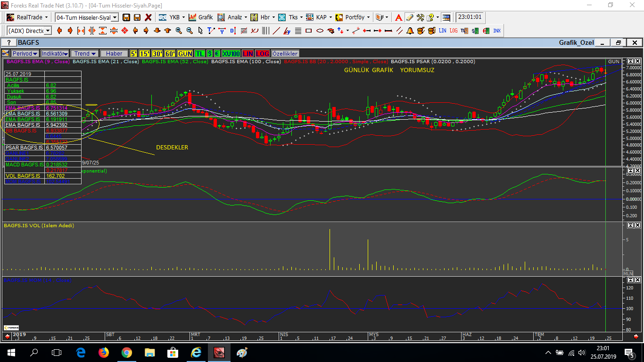Toggle the 5' period button
The width and height of the screenshot is (644, 362).
tap(134, 54)
